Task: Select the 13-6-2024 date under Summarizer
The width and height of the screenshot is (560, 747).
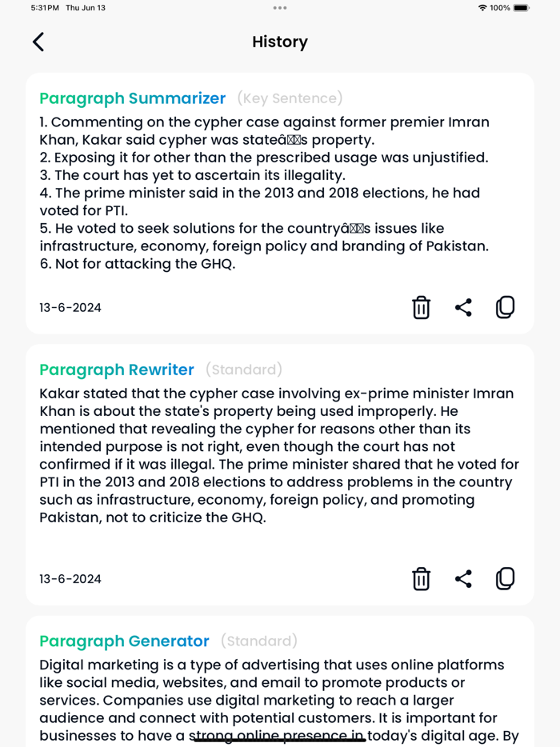Action: (x=70, y=307)
